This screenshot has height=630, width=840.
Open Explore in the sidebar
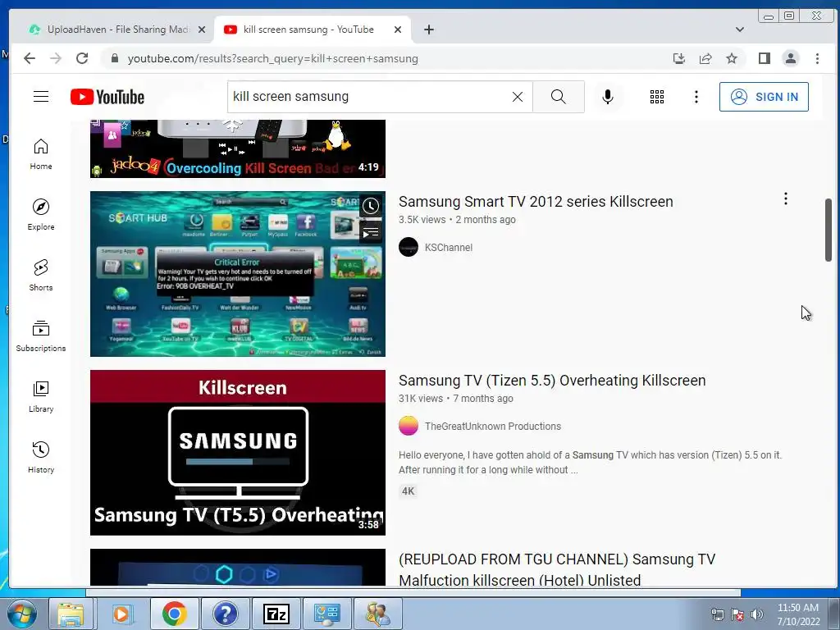click(x=41, y=214)
